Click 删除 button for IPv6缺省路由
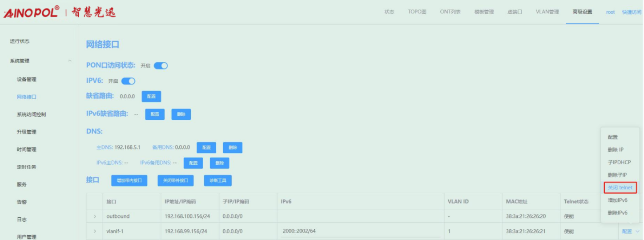 tap(181, 114)
